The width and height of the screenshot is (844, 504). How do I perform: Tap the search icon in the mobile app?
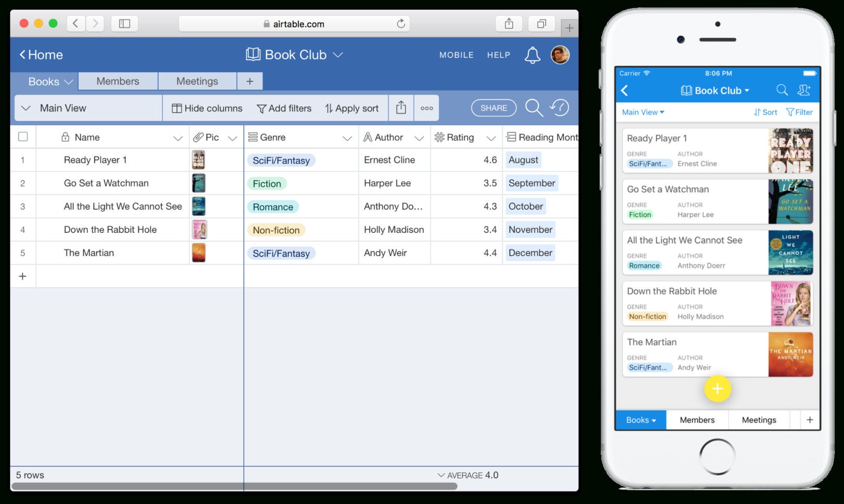click(782, 90)
